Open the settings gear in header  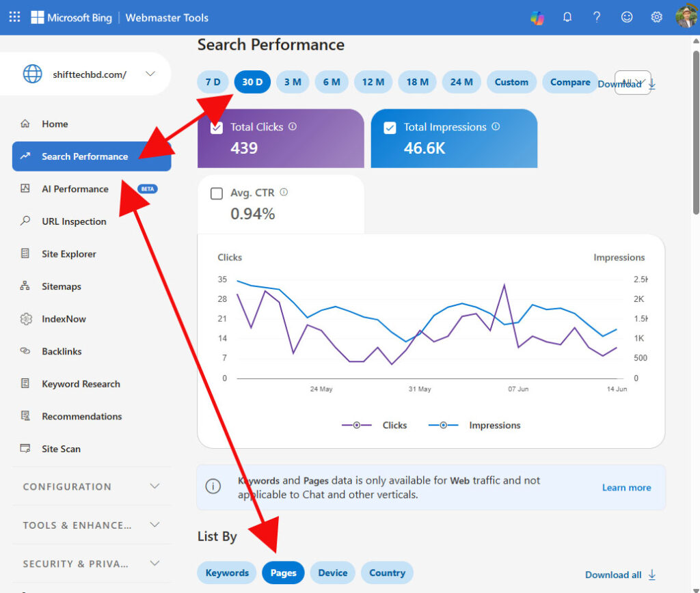pyautogui.click(x=656, y=17)
